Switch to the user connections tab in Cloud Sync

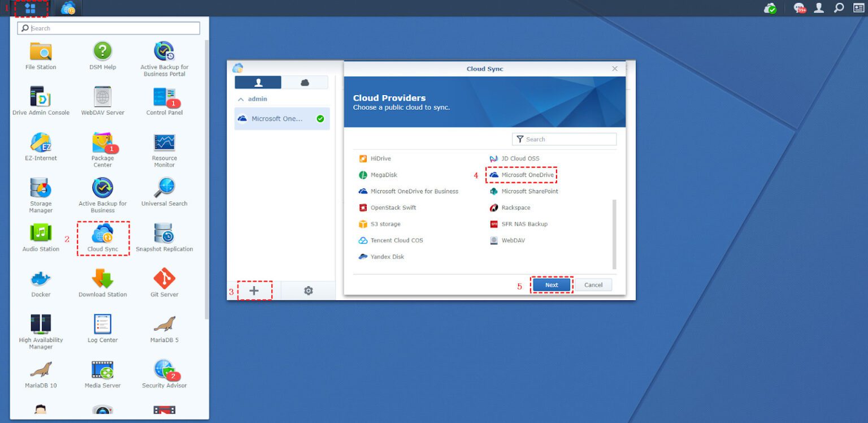pos(258,83)
